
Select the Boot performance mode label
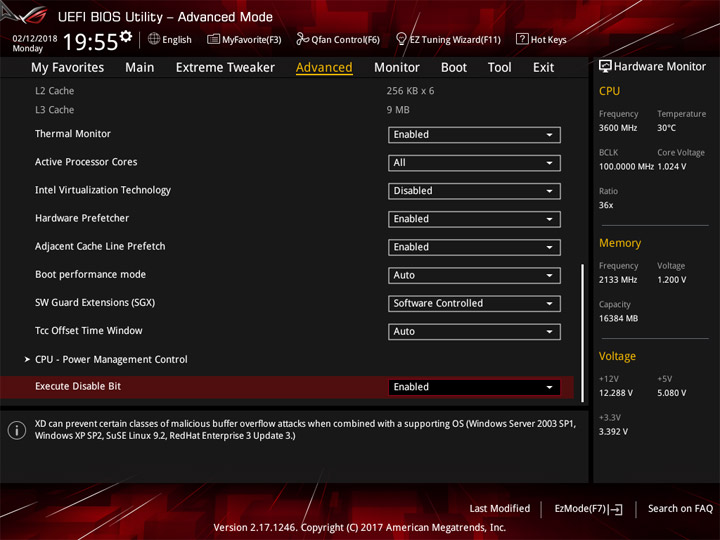pyautogui.click(x=90, y=274)
